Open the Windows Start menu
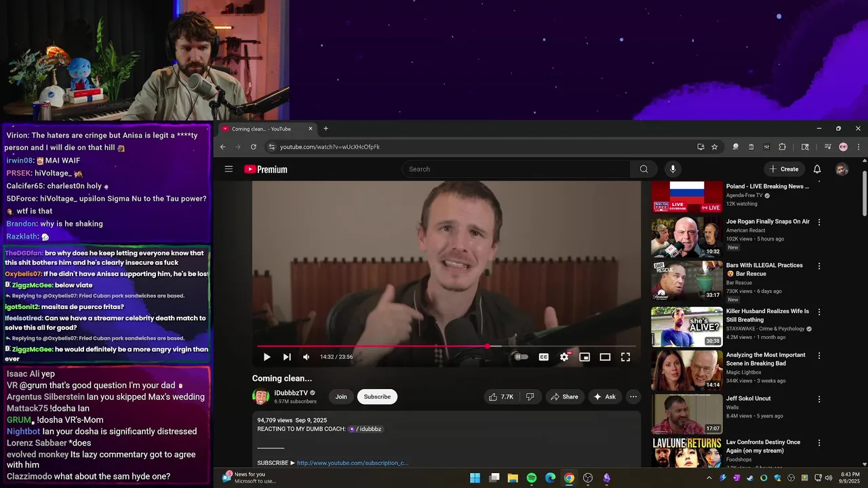 475,478
